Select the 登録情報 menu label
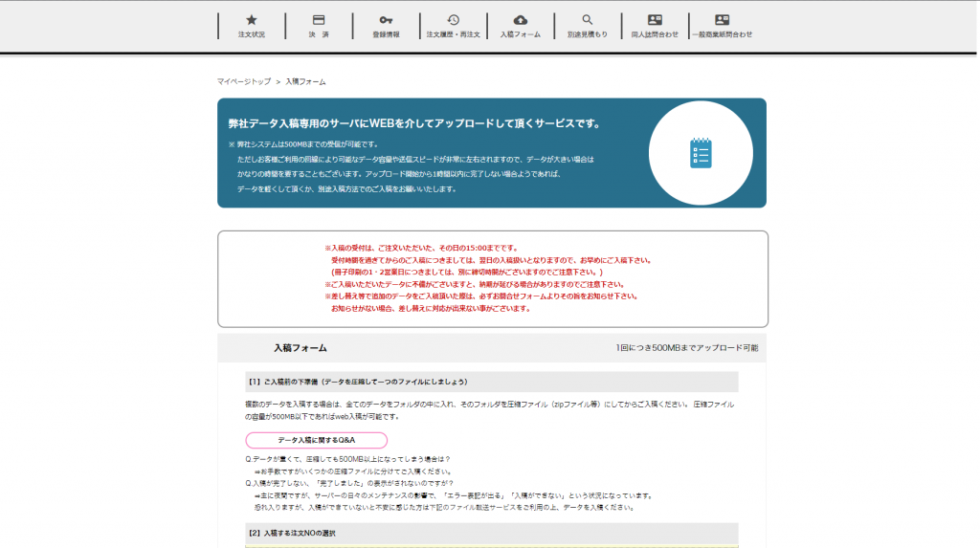Viewport: 980px width, 548px height. pos(386,34)
